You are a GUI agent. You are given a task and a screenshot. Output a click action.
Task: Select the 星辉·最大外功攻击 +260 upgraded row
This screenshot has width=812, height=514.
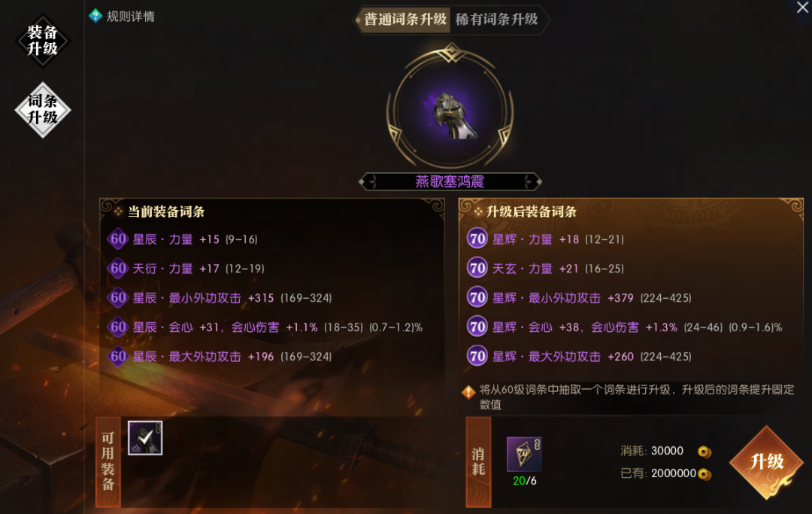coord(580,357)
